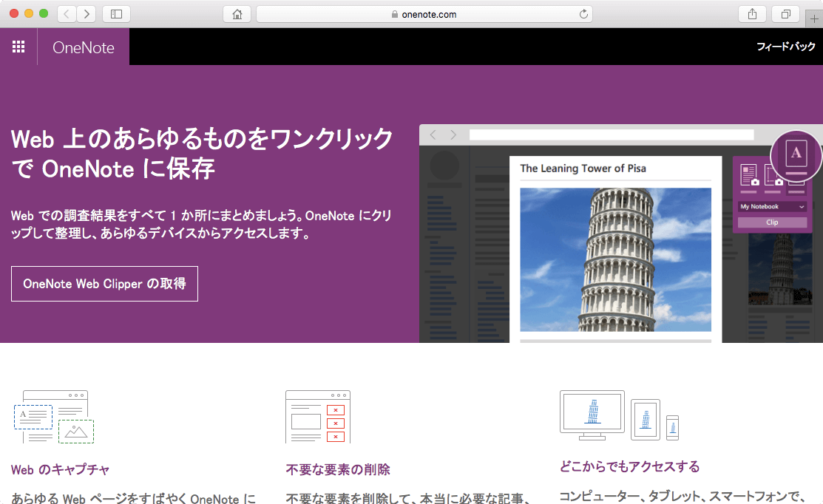Click the refresh toggle in the address bar
The image size is (823, 504).
pyautogui.click(x=583, y=13)
